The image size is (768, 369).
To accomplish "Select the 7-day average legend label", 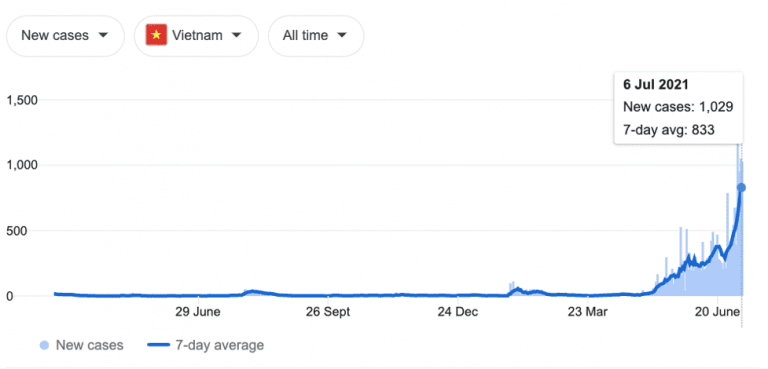I will click(219, 345).
